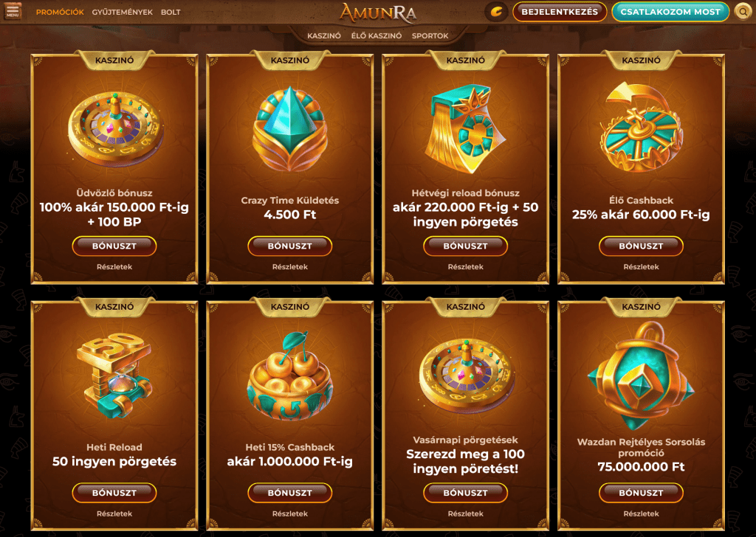
Task: Switch to the Élő Kaszinó tab
Action: (x=377, y=35)
